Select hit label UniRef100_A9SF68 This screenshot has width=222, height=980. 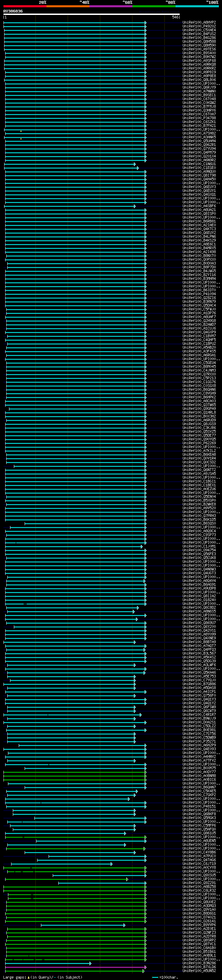coord(199,61)
